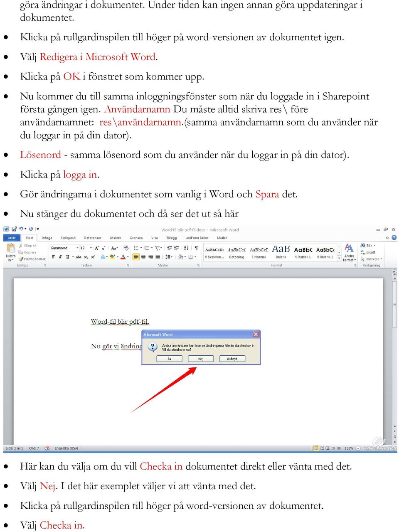399x532 pixels.
Task: Click the proofing check icon in status bar
Action: 47,448
